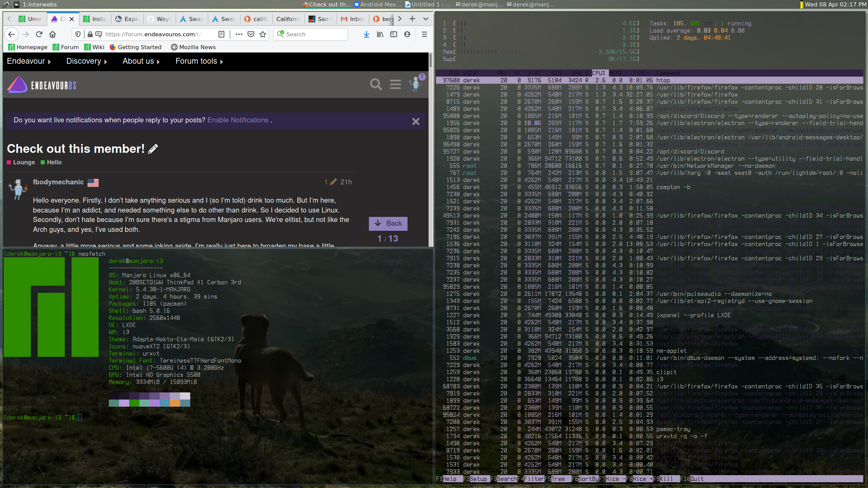
Task: Click the EndeavourOS logo
Action: 42,85
